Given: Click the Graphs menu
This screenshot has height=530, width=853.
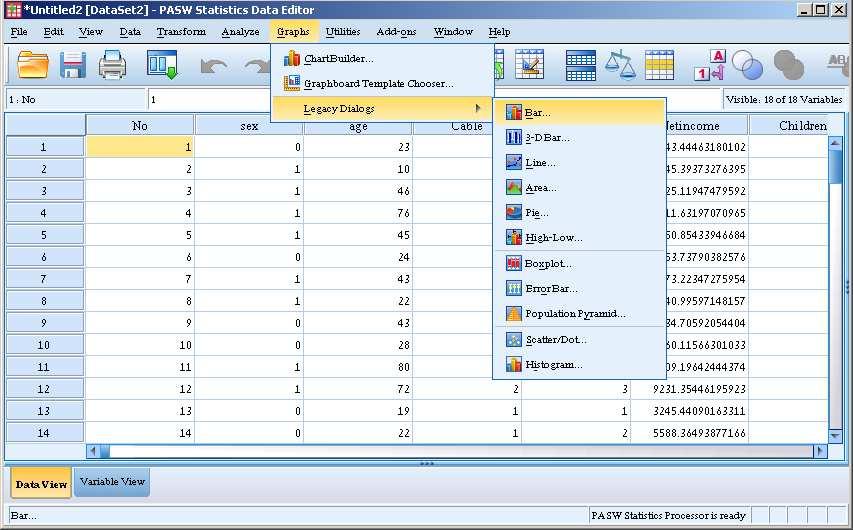Looking at the screenshot, I should (x=293, y=32).
